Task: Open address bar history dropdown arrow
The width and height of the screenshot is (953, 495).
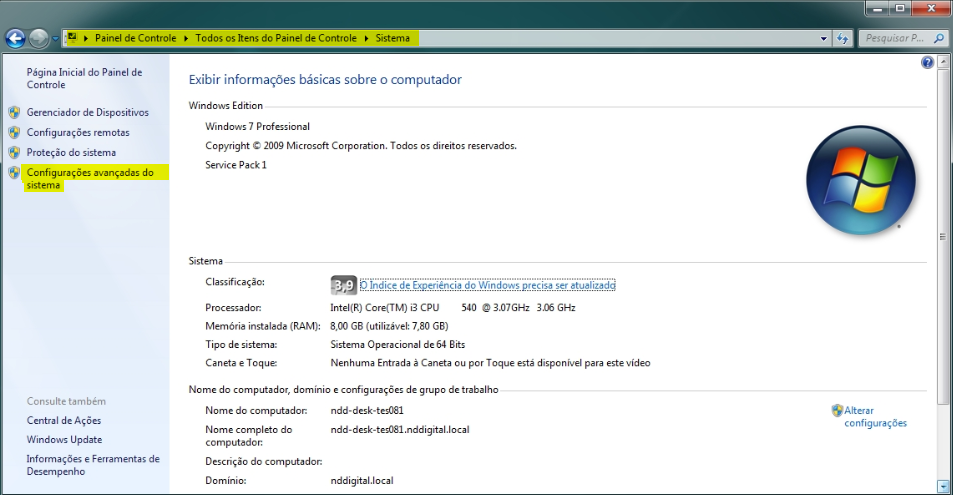Action: click(824, 38)
